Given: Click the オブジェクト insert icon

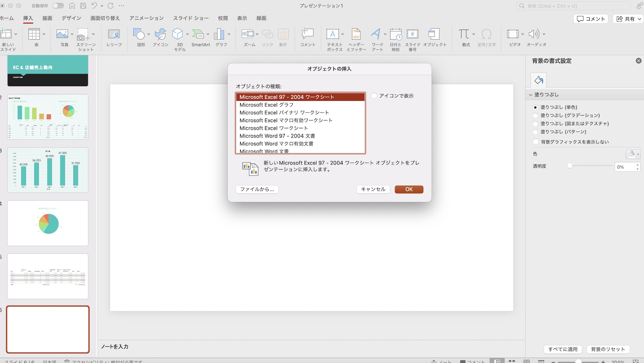Looking at the screenshot, I should point(434,34).
